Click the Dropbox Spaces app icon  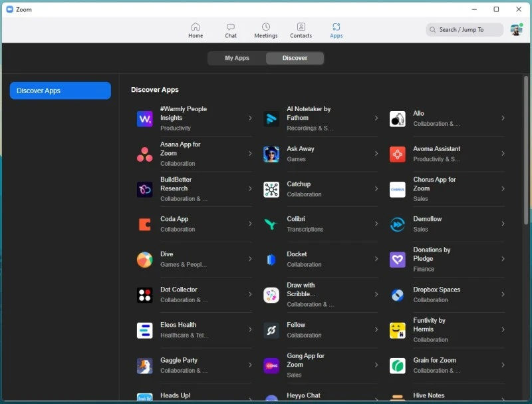pos(397,296)
